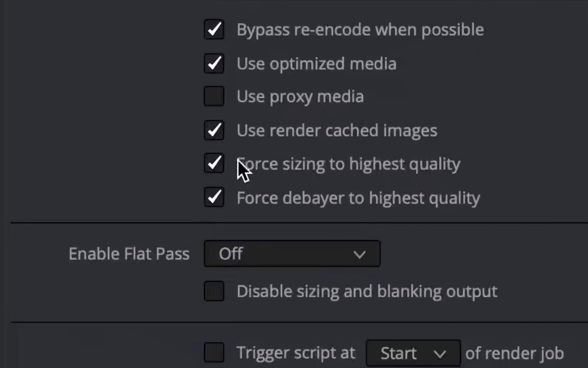Enable the Trigger script at checkbox
588x368 pixels.
pyautogui.click(x=214, y=352)
